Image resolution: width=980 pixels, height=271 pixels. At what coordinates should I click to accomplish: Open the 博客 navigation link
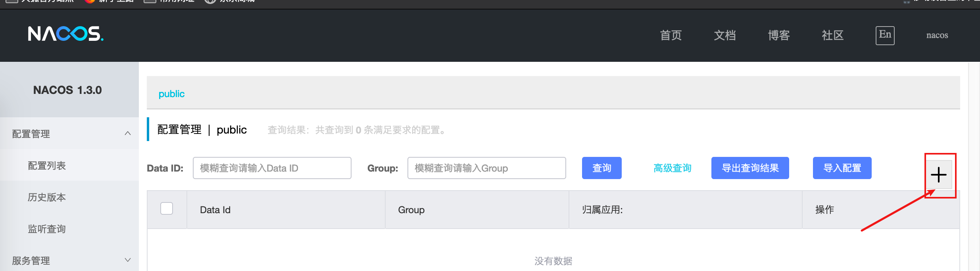[x=779, y=35]
